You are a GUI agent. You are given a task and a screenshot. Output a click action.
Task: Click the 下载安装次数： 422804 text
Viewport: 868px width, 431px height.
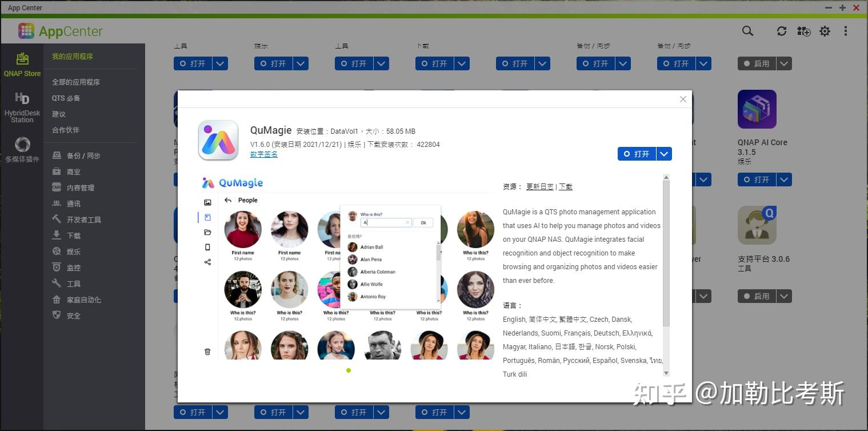coord(403,145)
